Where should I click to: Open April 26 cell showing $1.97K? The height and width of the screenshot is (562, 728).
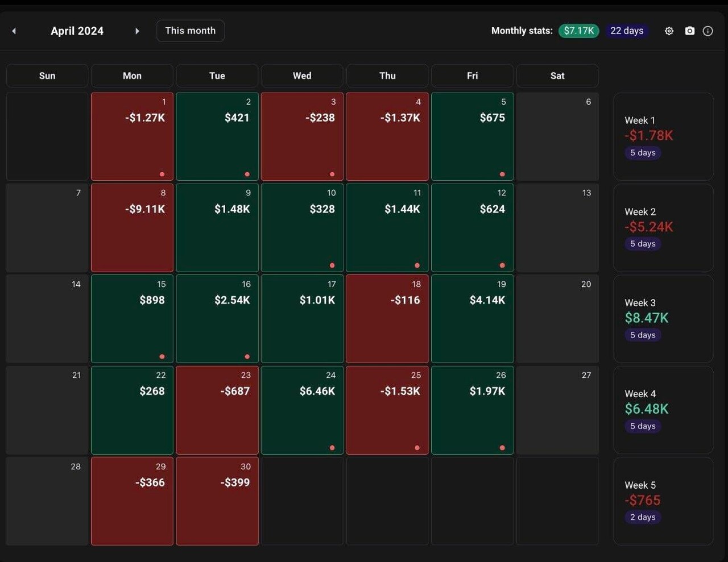pos(472,410)
